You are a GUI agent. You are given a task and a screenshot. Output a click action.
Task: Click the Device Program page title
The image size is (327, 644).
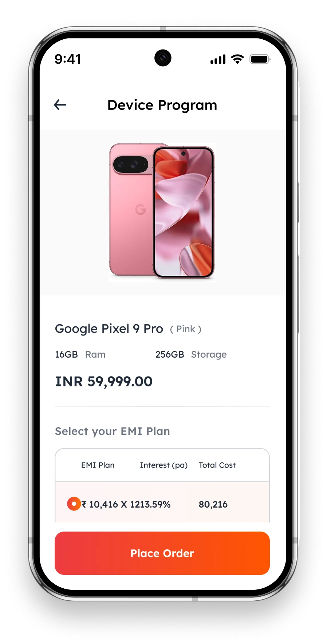point(162,105)
